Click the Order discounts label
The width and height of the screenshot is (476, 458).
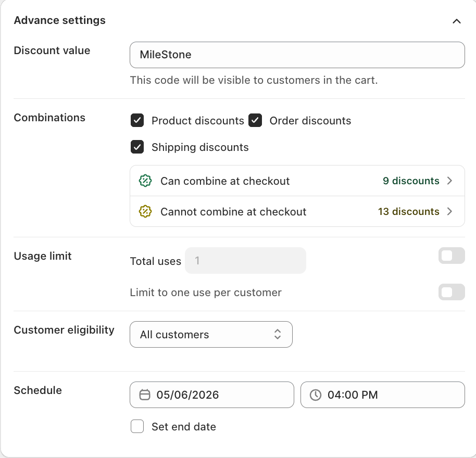(x=310, y=121)
